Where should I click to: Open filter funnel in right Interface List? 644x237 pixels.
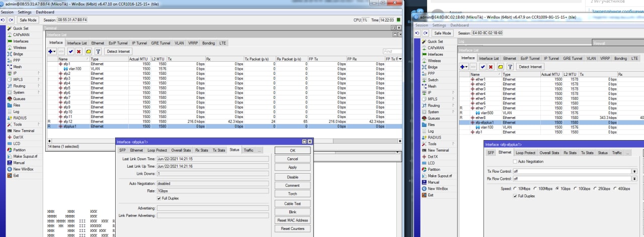pos(511,67)
